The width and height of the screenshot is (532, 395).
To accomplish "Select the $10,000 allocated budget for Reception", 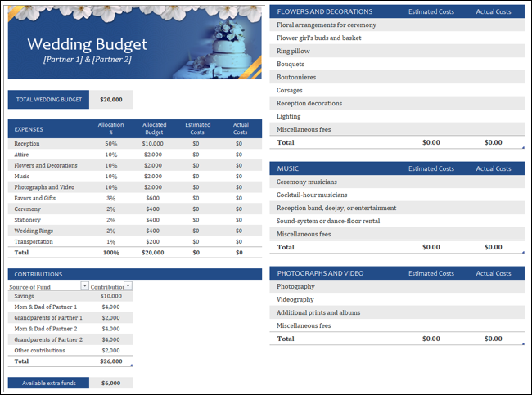I will point(153,144).
